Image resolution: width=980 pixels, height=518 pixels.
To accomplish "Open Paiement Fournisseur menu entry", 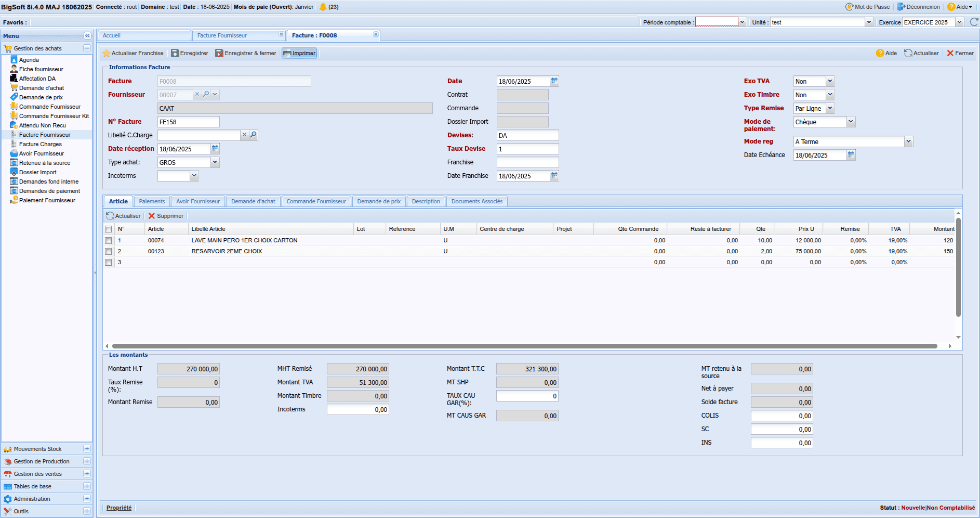I will pos(47,200).
